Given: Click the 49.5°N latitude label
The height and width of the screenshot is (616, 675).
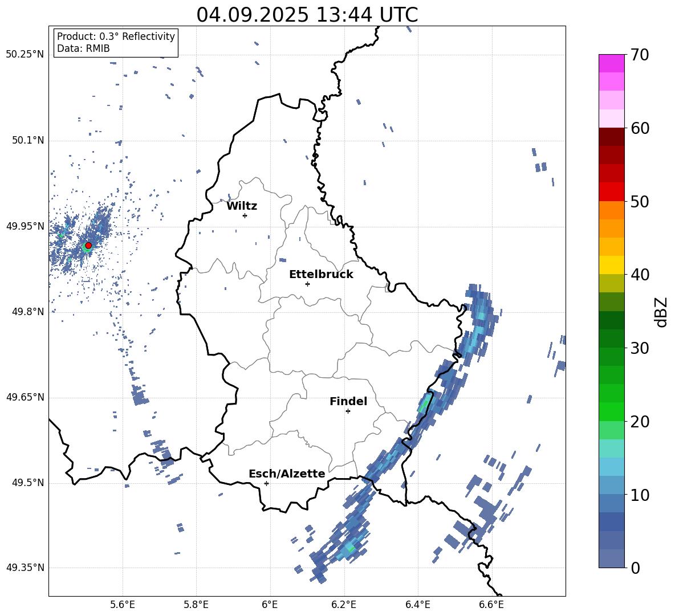Looking at the screenshot, I should click(x=27, y=483).
